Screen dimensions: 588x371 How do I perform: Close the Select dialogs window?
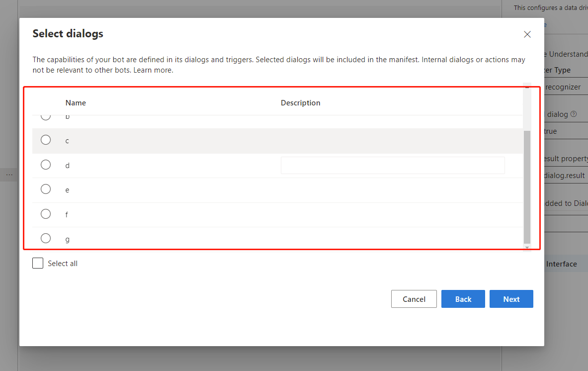[x=527, y=34]
